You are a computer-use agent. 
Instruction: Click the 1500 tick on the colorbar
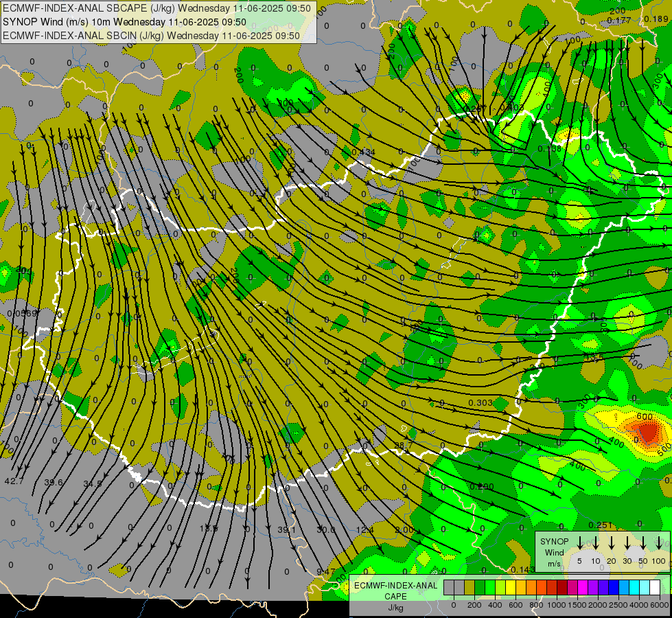click(577, 606)
